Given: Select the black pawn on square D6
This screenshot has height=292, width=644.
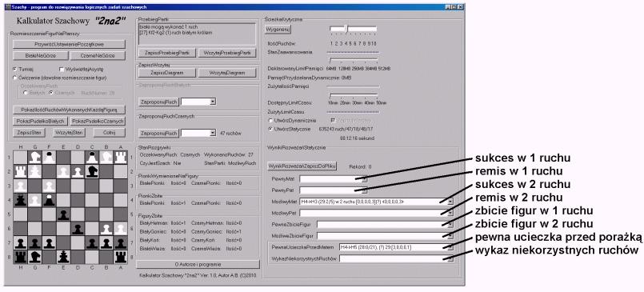Looking at the screenshot, I should 78,229.
